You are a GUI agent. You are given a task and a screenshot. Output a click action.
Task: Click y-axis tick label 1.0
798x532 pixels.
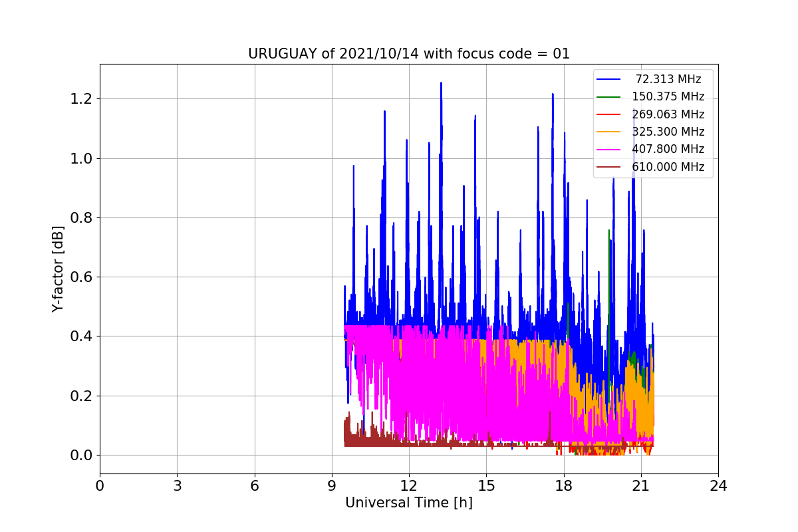coord(82,158)
